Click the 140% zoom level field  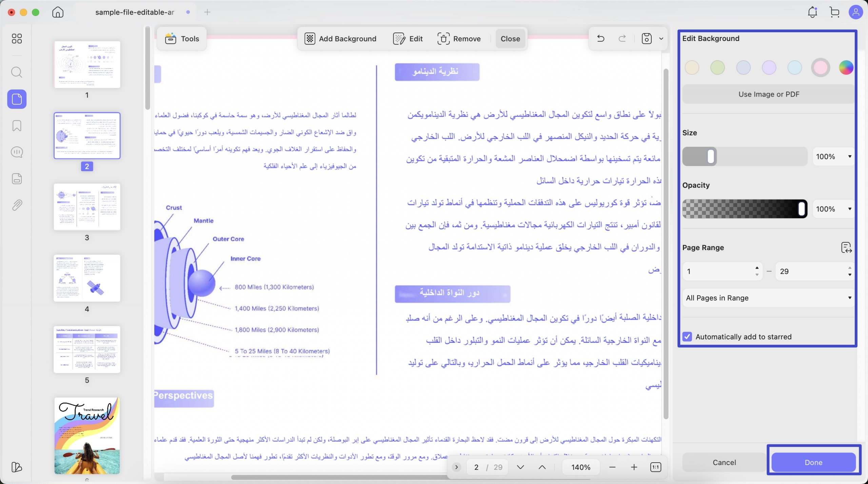coord(581,467)
